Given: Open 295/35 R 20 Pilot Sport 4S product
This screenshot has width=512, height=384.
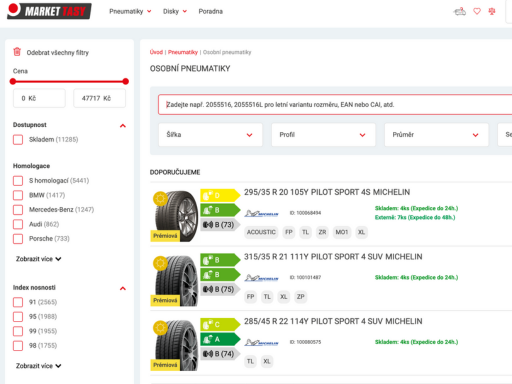Looking at the screenshot, I should (327, 192).
